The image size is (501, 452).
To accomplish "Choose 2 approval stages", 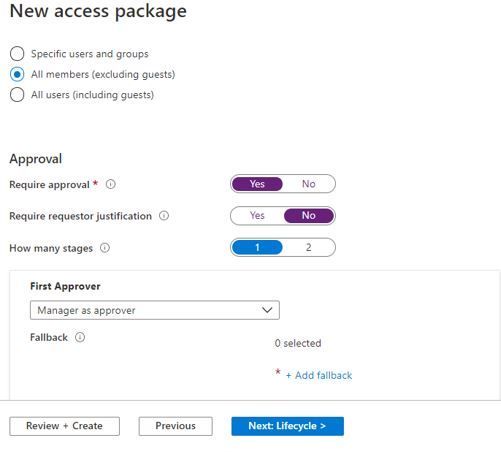I will pyautogui.click(x=309, y=247).
